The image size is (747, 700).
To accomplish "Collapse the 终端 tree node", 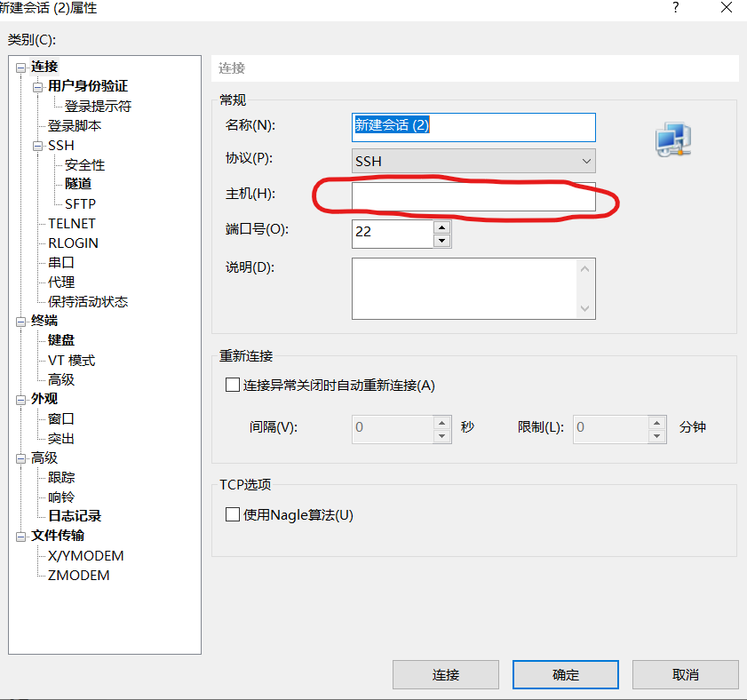I will 20,320.
